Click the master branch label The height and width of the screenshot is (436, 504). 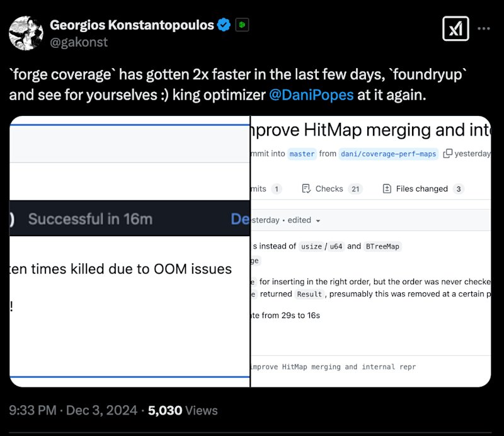302,154
